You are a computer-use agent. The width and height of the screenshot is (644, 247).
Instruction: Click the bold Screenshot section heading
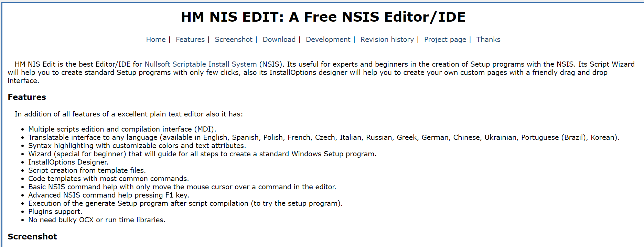pos(32,237)
